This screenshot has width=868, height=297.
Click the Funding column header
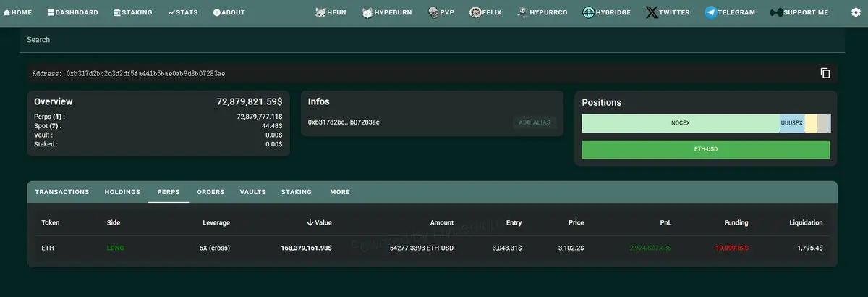pos(736,222)
